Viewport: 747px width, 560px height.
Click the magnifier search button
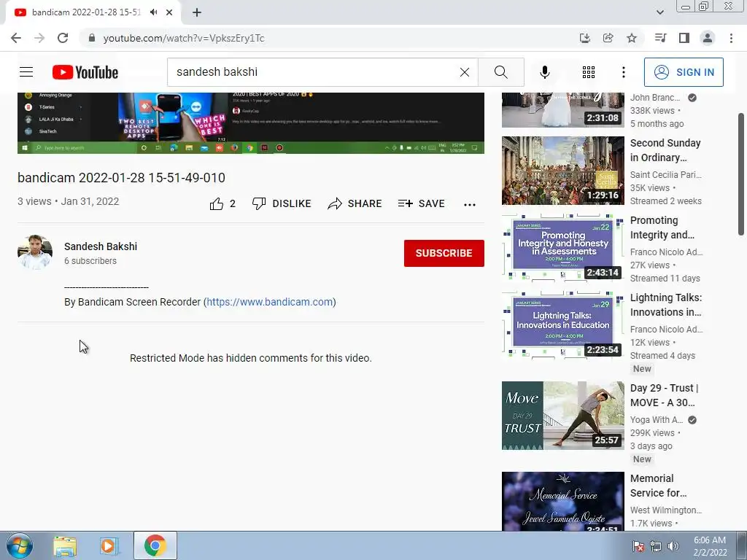click(x=500, y=72)
